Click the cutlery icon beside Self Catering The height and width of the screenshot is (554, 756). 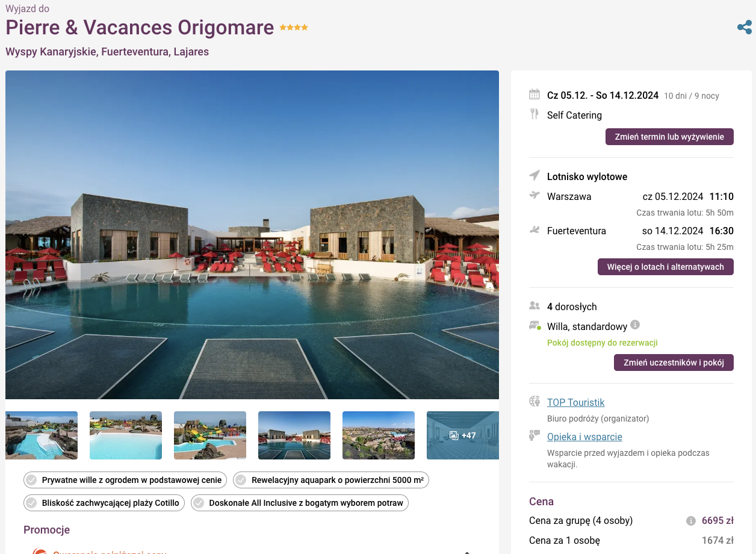(534, 114)
